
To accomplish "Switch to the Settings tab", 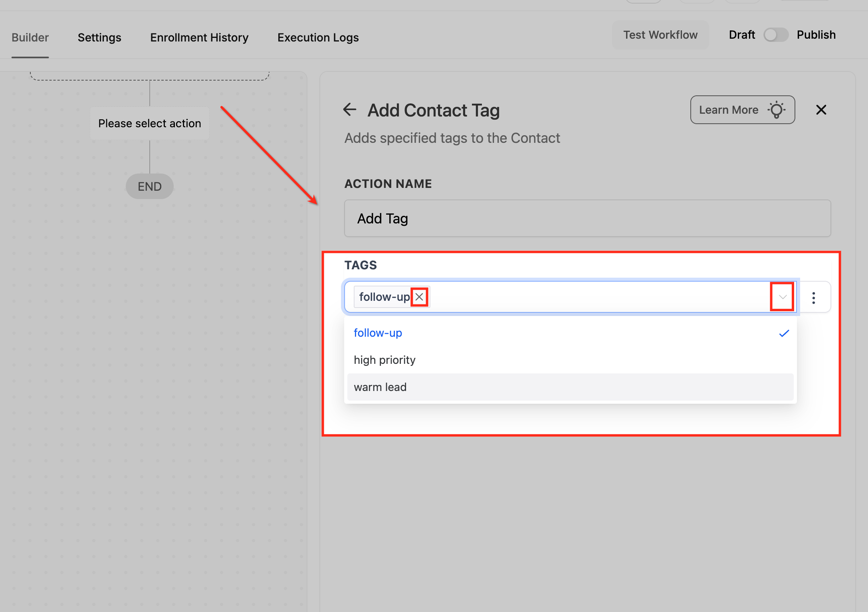I will click(99, 38).
